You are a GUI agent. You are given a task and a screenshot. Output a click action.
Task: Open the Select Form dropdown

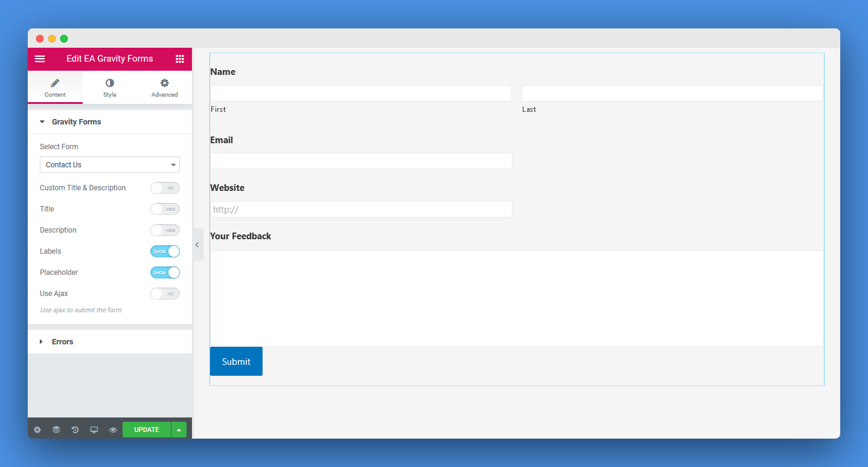[109, 164]
